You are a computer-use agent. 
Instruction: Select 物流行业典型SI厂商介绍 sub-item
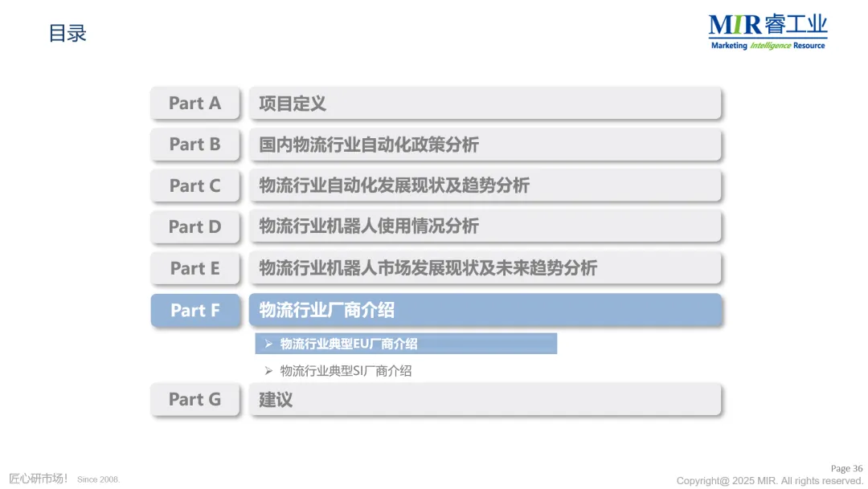pos(346,371)
